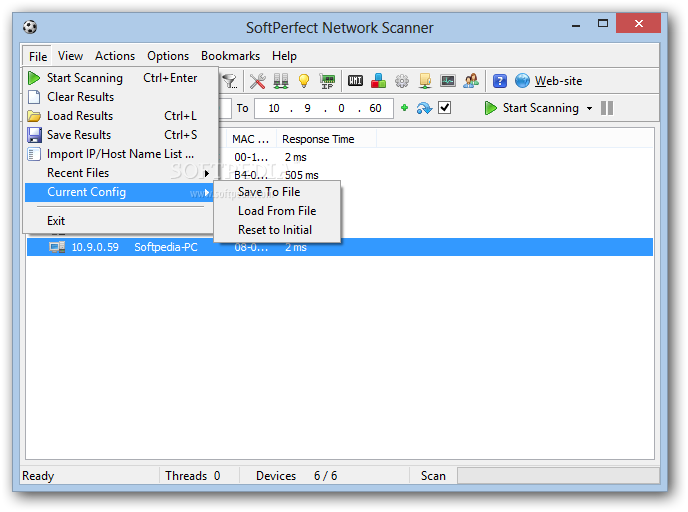Image resolution: width=688 pixels, height=512 pixels.
Task: Click the filter funnel icon in toolbar
Action: tap(229, 81)
